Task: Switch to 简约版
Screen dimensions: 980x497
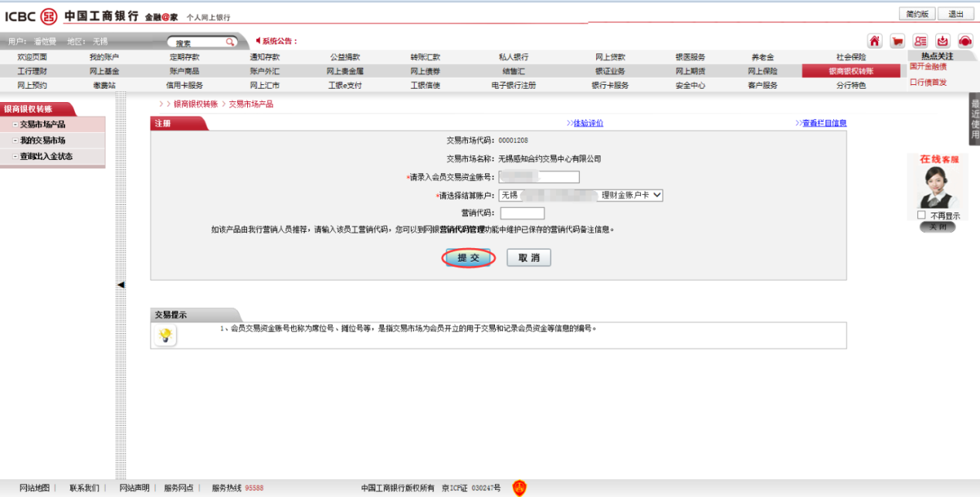Action: tap(917, 14)
